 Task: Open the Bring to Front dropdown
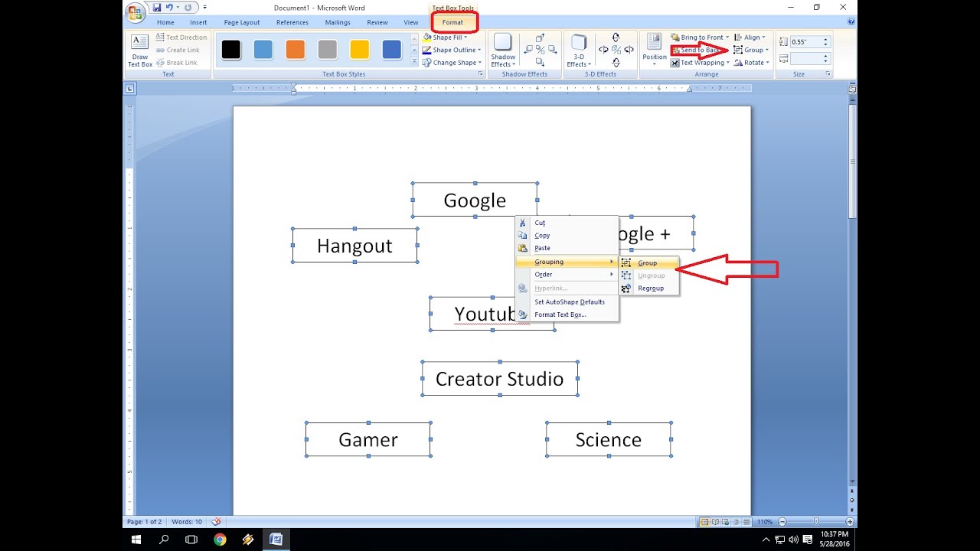tap(700, 37)
